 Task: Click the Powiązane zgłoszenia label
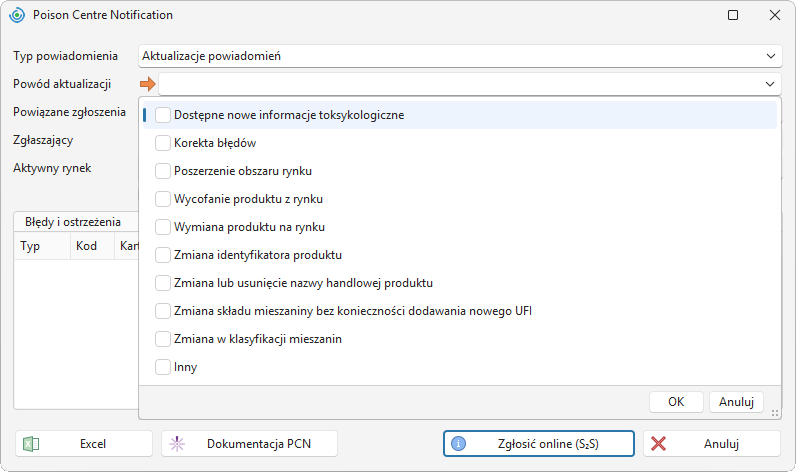click(70, 112)
